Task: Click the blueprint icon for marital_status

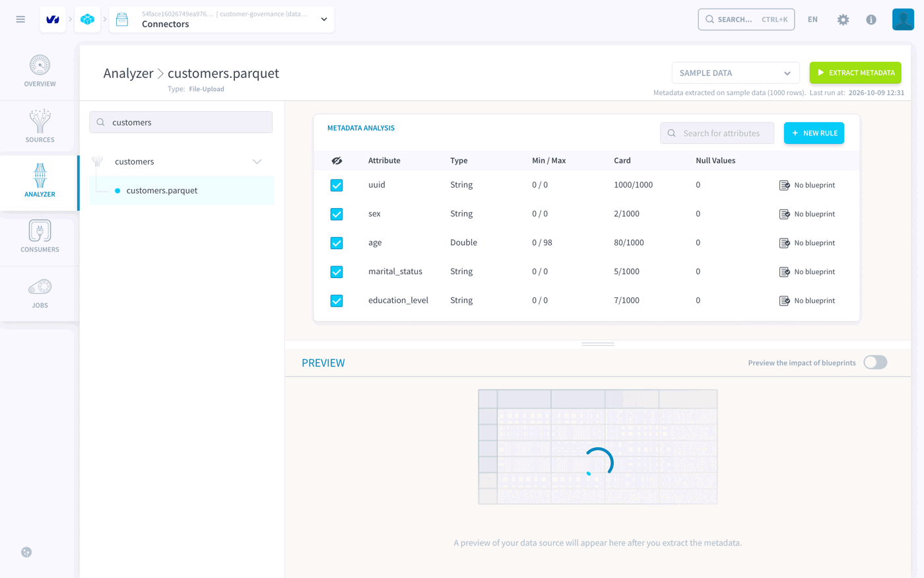Action: 784,272
